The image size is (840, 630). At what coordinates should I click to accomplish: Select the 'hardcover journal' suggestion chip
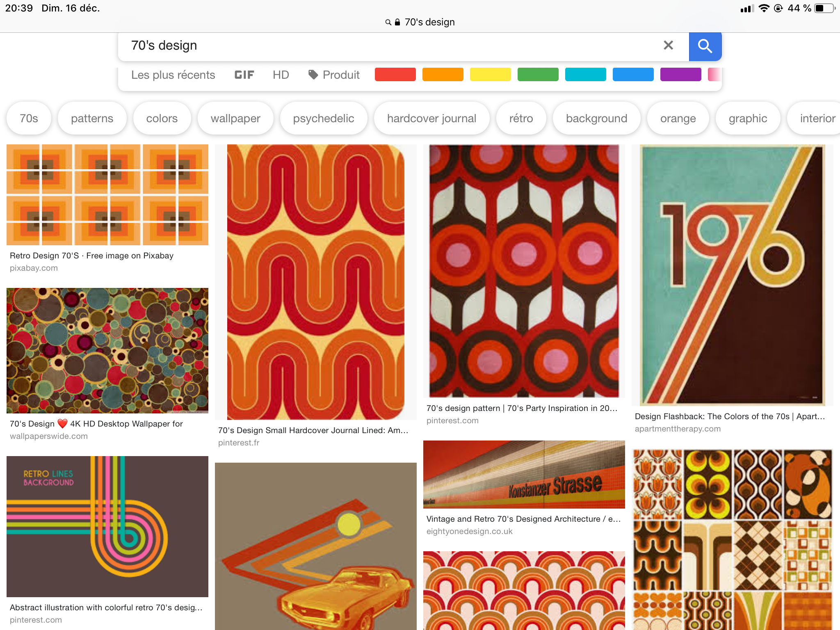431,119
